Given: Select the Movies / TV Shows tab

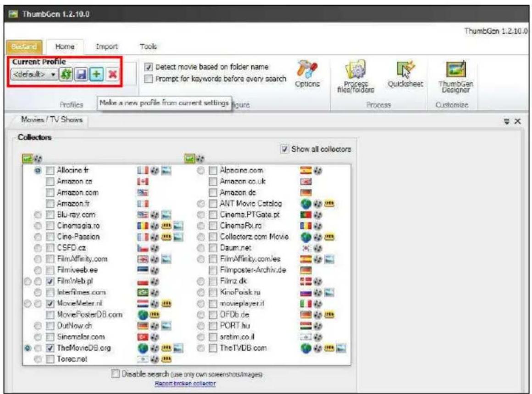Looking at the screenshot, I should pyautogui.click(x=51, y=119).
